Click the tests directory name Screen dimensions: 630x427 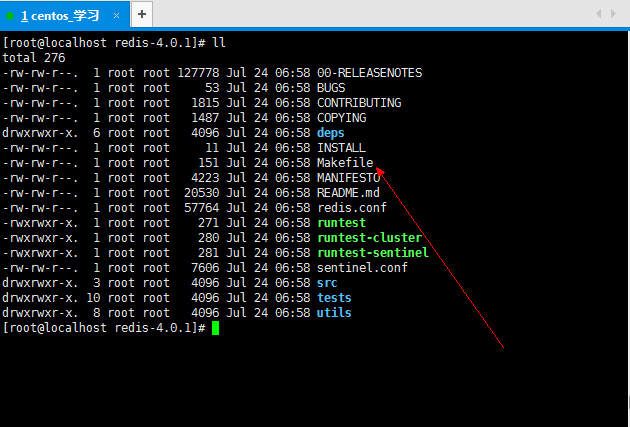pos(334,298)
